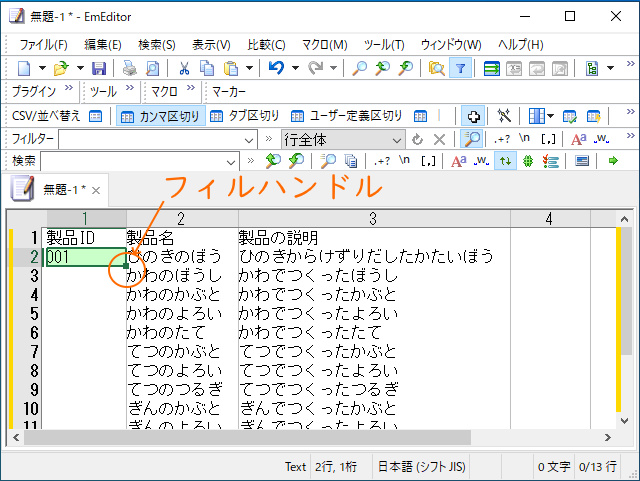Toggle match case Aa in the filter toolbar
Image resolution: width=640 pixels, height=481 pixels.
[x=578, y=139]
